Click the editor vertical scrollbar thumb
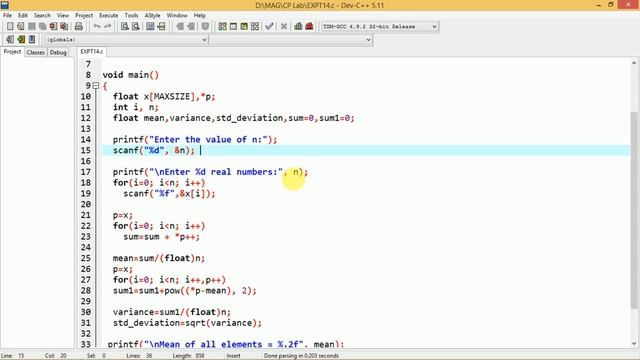The image size is (640, 360). point(634,210)
